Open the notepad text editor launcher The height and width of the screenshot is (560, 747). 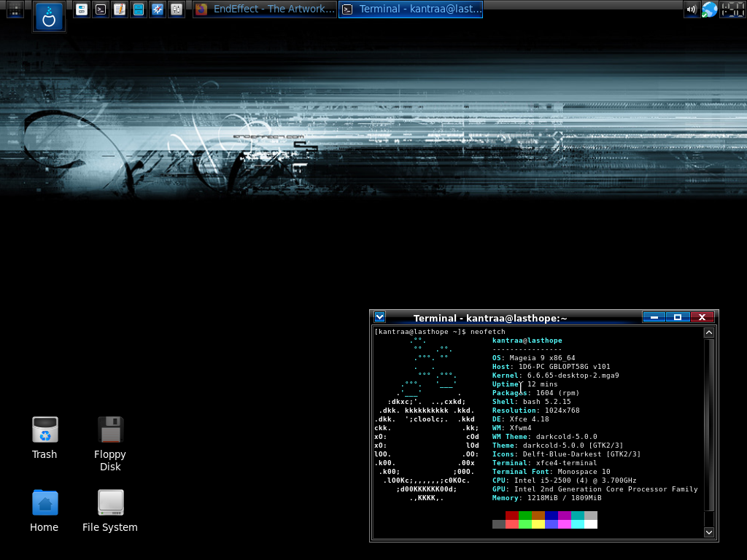coord(120,9)
